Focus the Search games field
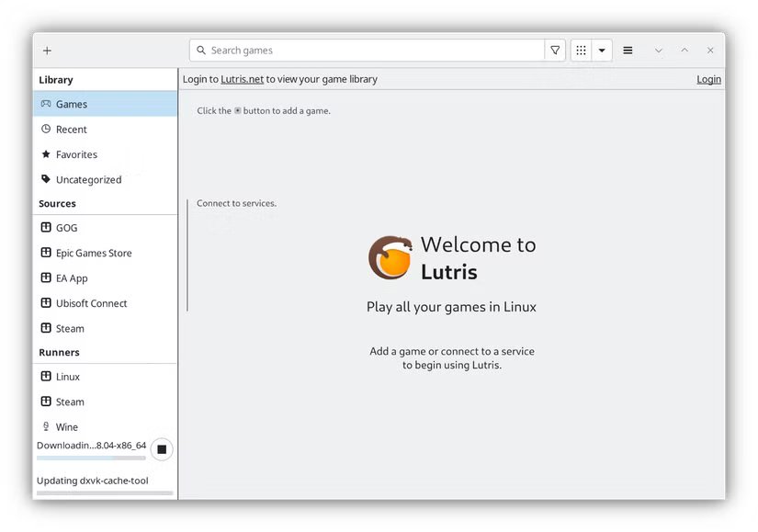758x532 pixels. pyautogui.click(x=368, y=51)
